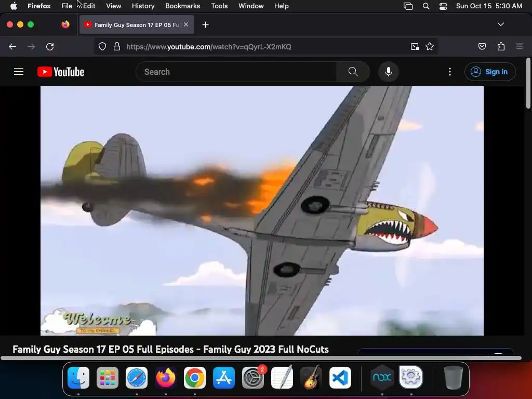Screen dimensions: 532x399
Task: Open the File menu
Action: pyautogui.click(x=67, y=6)
